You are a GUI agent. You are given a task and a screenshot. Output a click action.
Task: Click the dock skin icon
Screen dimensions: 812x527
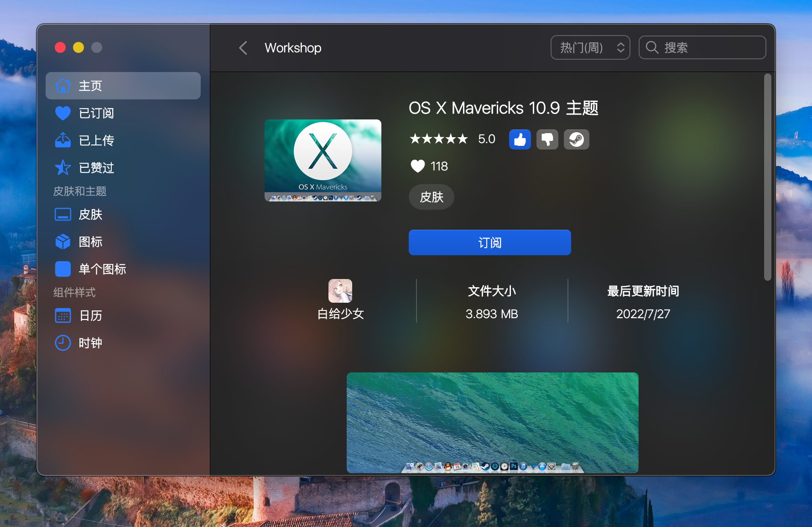click(63, 214)
